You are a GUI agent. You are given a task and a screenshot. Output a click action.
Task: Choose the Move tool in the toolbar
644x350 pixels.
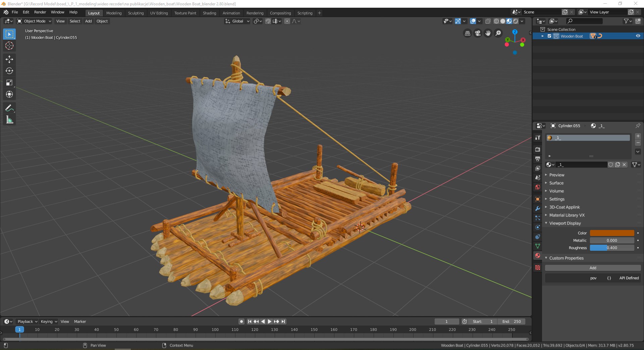[x=9, y=59]
